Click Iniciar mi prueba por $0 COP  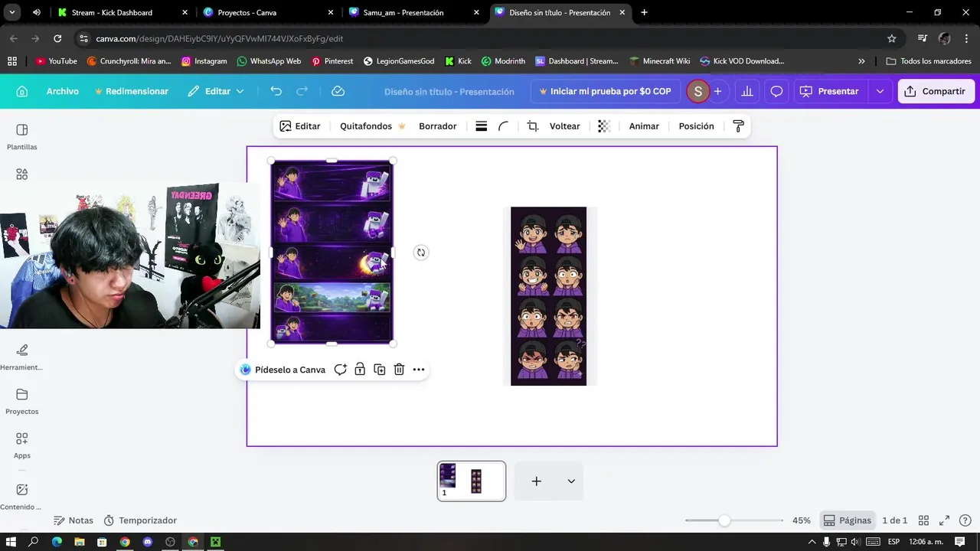click(x=605, y=91)
